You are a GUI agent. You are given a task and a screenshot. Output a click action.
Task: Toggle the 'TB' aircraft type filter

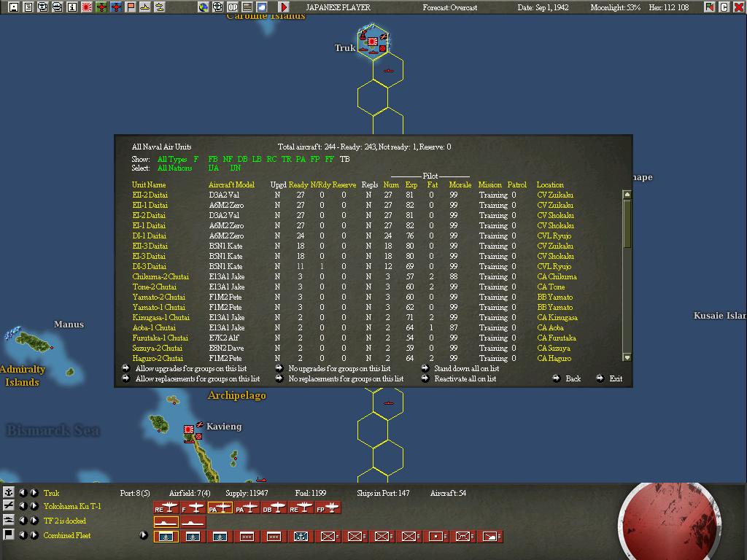tap(344, 159)
